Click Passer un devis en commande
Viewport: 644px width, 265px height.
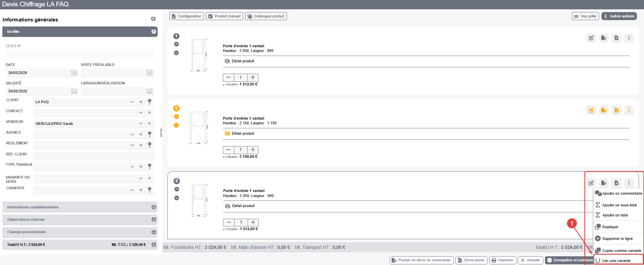[x=422, y=260]
